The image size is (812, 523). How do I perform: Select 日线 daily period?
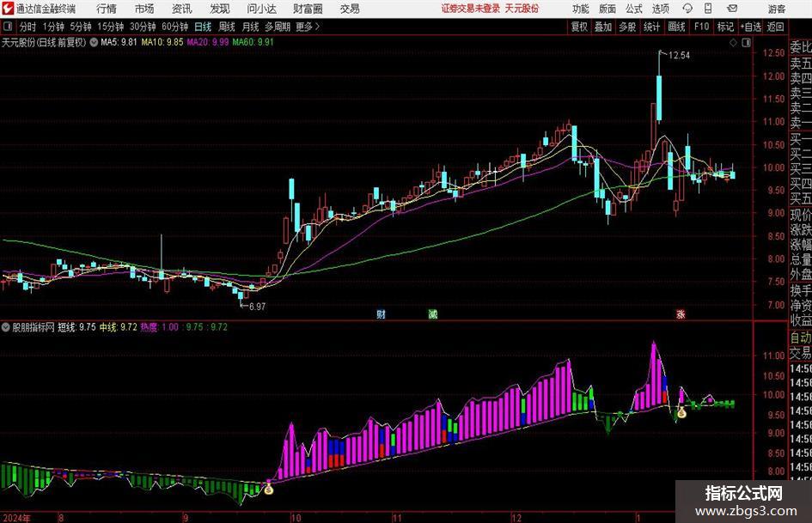[x=203, y=27]
